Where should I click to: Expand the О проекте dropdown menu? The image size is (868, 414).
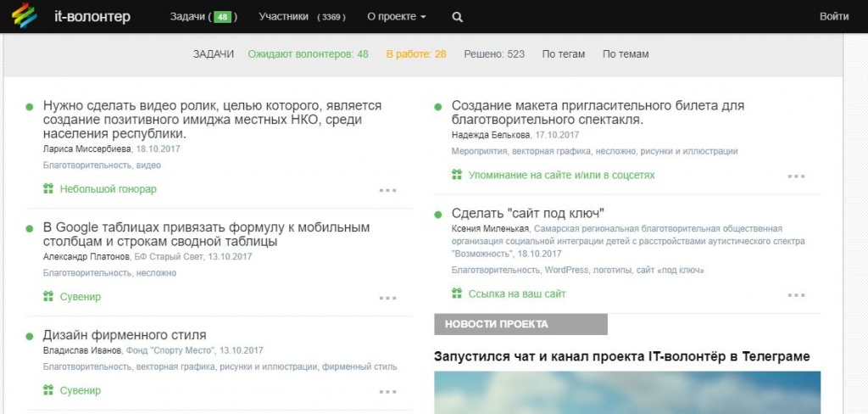click(x=396, y=17)
